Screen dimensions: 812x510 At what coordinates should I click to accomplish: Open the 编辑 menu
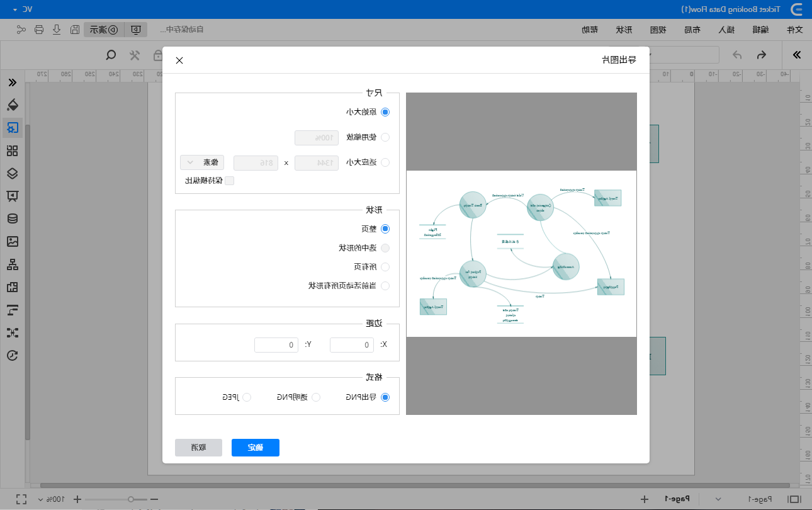click(760, 30)
